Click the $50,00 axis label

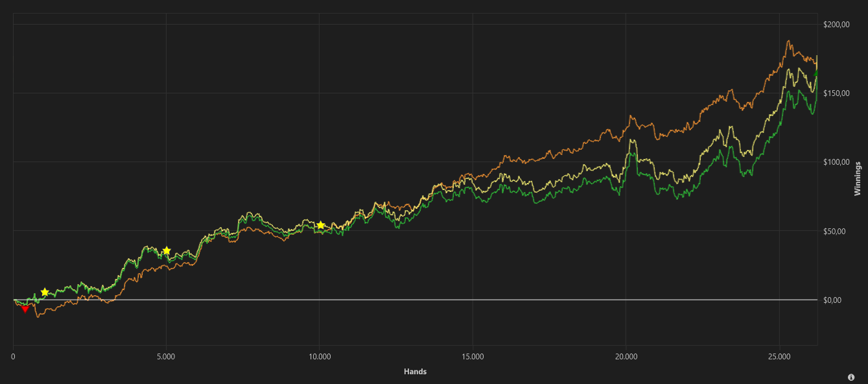pyautogui.click(x=833, y=231)
